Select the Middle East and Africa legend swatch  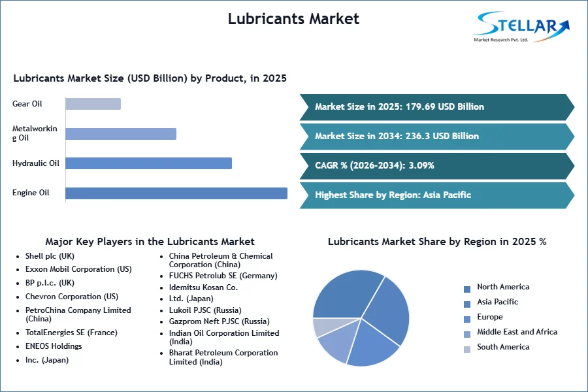click(x=467, y=335)
